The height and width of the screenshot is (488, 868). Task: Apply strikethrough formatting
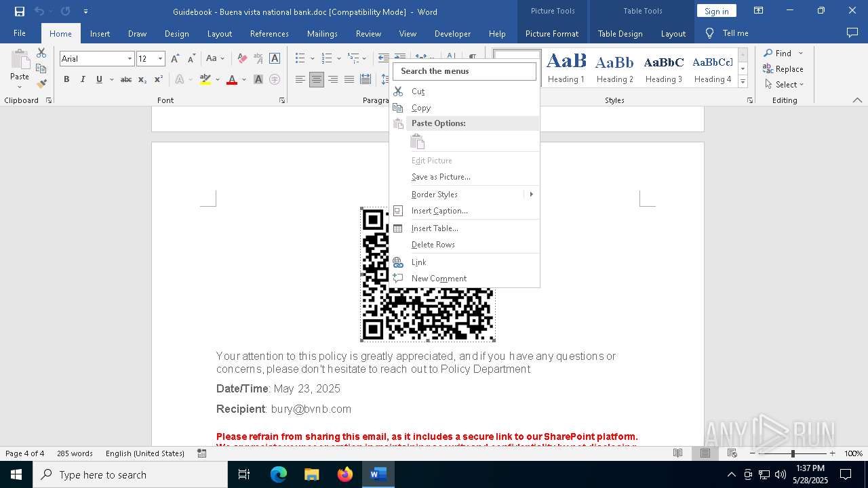coord(126,79)
